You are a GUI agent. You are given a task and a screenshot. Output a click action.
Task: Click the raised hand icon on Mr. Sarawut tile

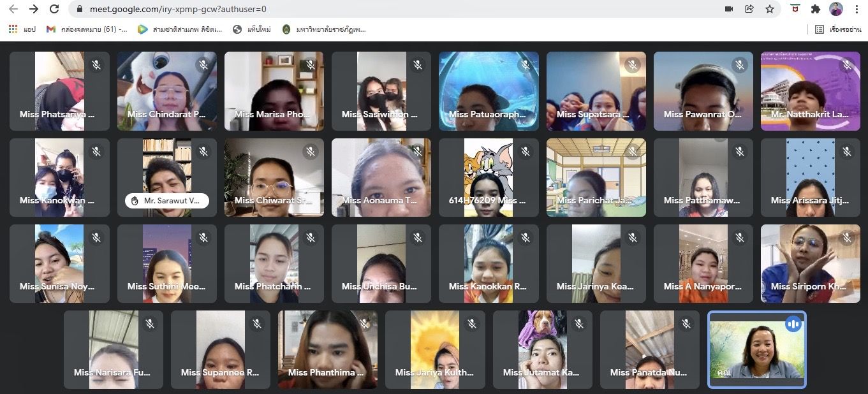135,200
